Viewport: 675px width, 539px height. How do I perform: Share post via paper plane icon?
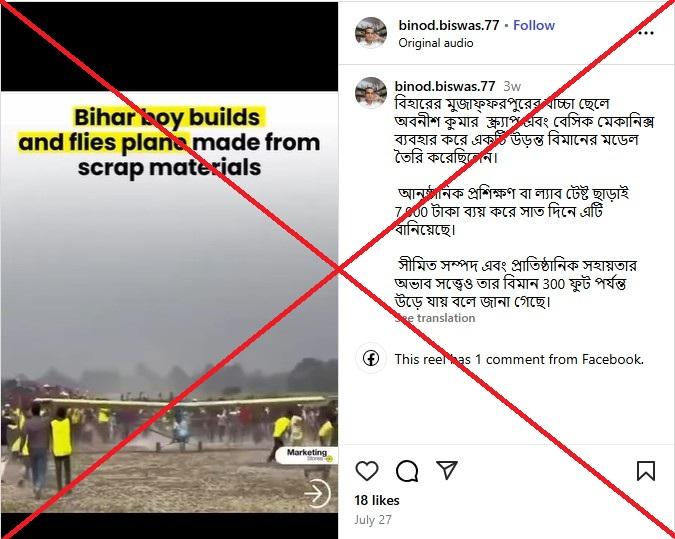click(446, 470)
